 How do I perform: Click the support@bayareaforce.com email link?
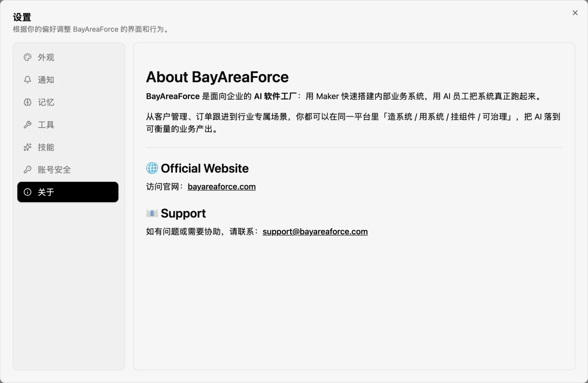pyautogui.click(x=315, y=232)
